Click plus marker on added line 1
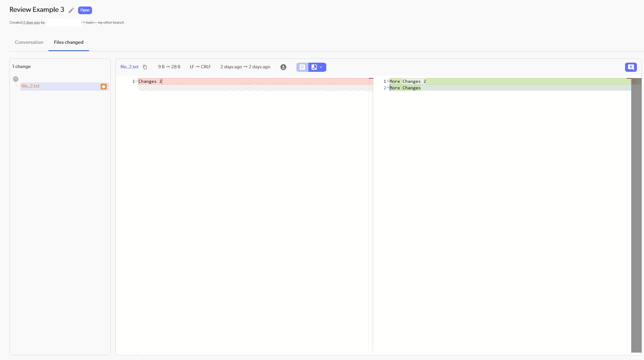This screenshot has height=360, width=644. tap(388, 81)
